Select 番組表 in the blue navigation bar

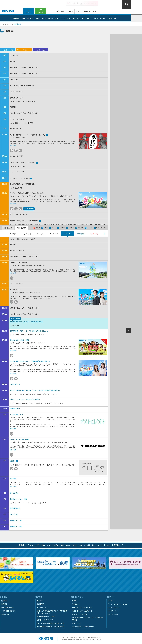click(16, 19)
